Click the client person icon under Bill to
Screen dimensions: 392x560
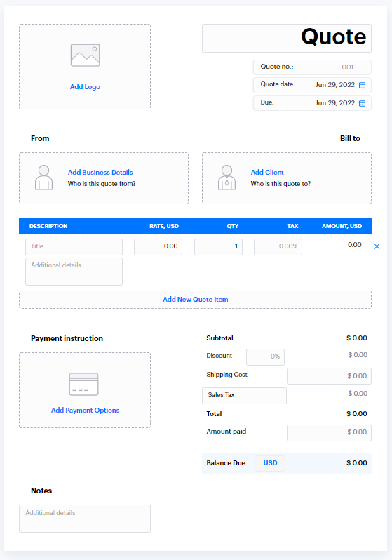point(227,177)
